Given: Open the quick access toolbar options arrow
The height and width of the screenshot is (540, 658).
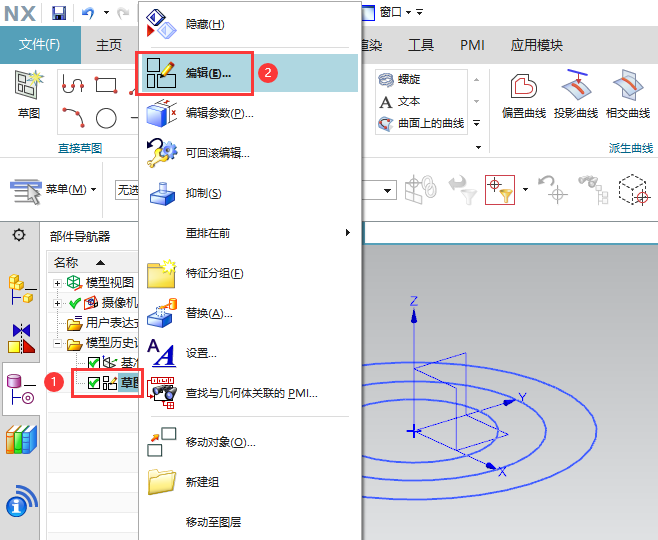Looking at the screenshot, I should pyautogui.click(x=420, y=12).
